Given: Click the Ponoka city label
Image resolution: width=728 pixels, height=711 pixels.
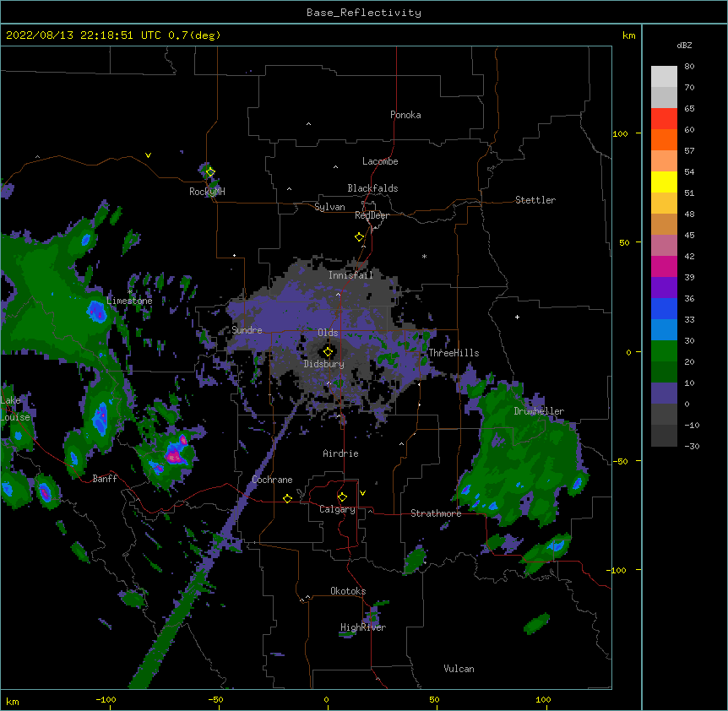Looking at the screenshot, I should tap(405, 115).
